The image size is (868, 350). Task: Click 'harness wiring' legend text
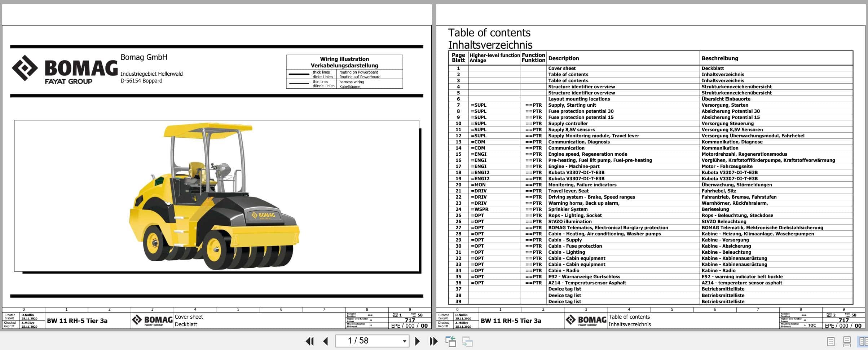tap(352, 82)
